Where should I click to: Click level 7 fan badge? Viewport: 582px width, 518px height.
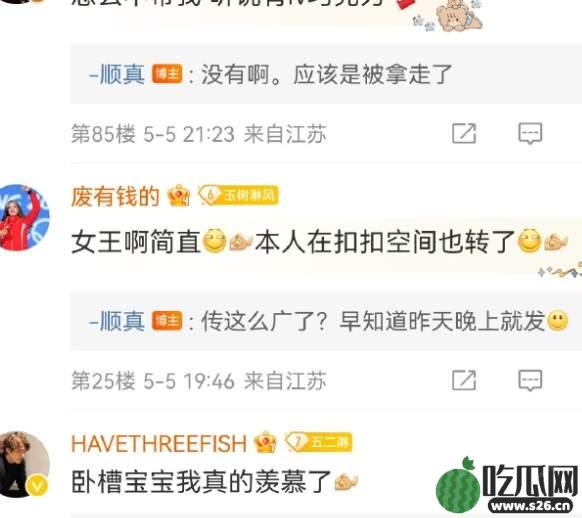point(318,442)
